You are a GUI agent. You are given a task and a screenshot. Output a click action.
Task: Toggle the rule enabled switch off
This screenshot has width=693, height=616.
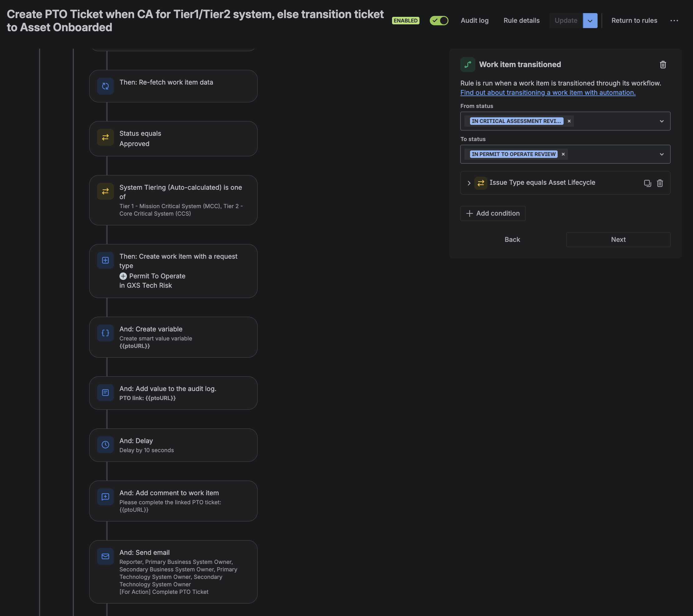click(x=439, y=21)
